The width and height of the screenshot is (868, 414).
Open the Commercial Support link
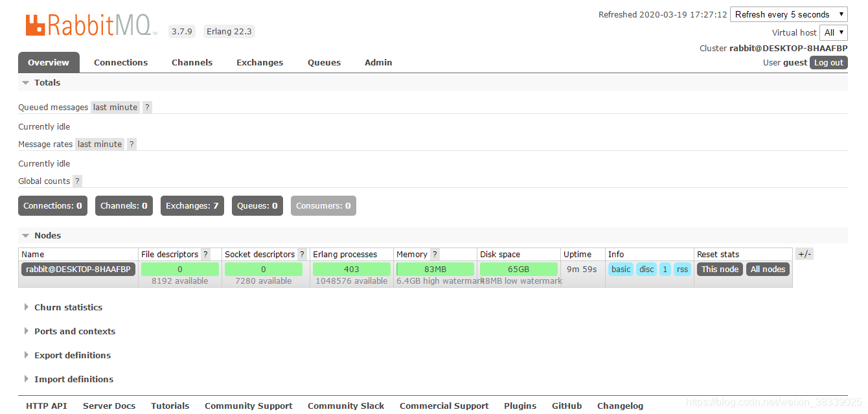click(444, 406)
